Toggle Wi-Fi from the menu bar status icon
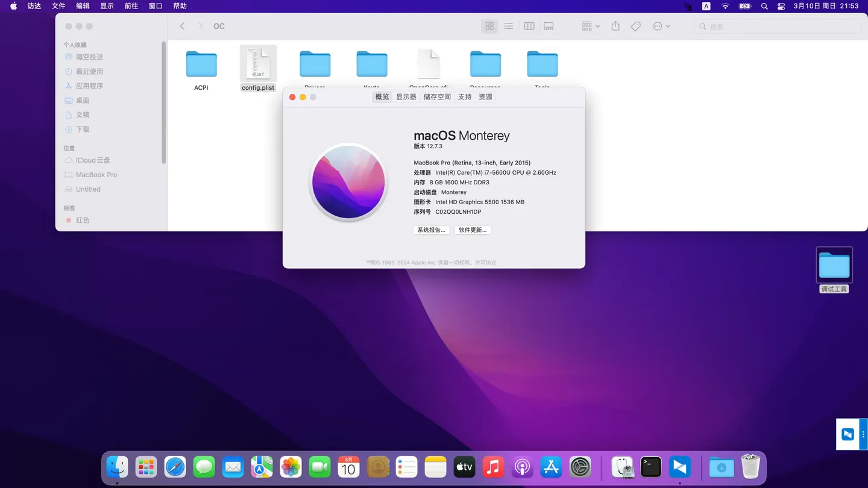Screen dimensions: 868x488 point(725,6)
